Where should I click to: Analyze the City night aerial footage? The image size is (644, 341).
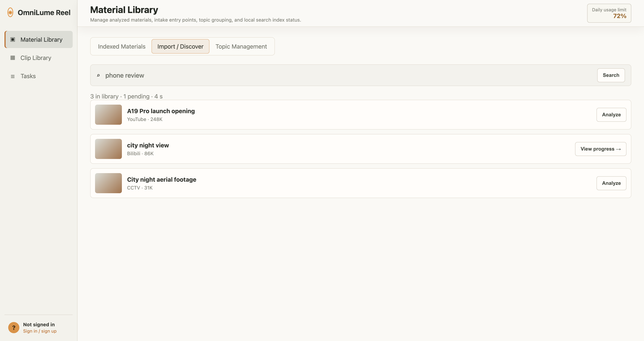(611, 183)
